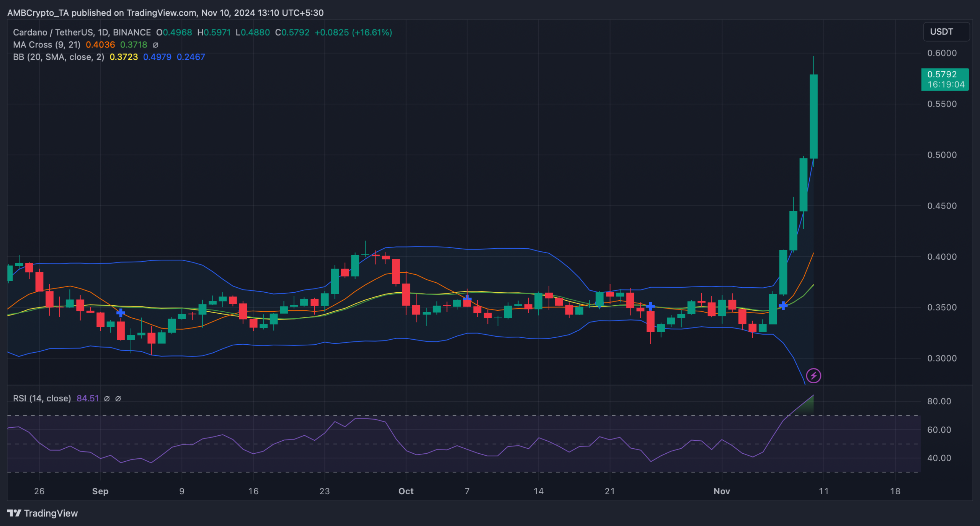Select the Cardano / TetherUS symbol title
Screen dimensions: 980x526
tap(52, 33)
